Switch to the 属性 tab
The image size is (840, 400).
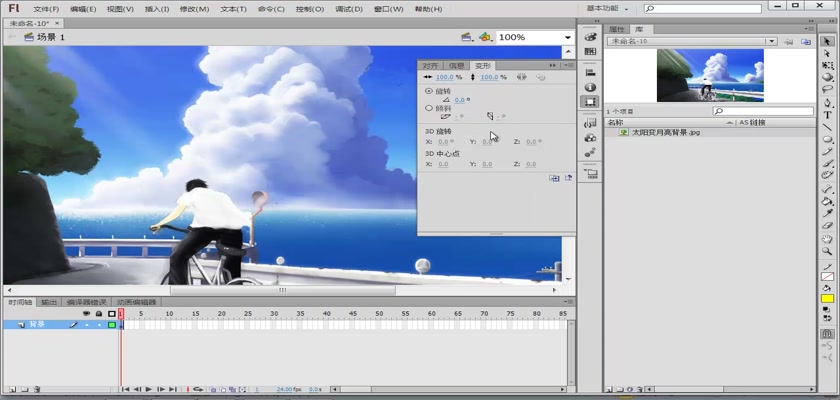pos(617,29)
